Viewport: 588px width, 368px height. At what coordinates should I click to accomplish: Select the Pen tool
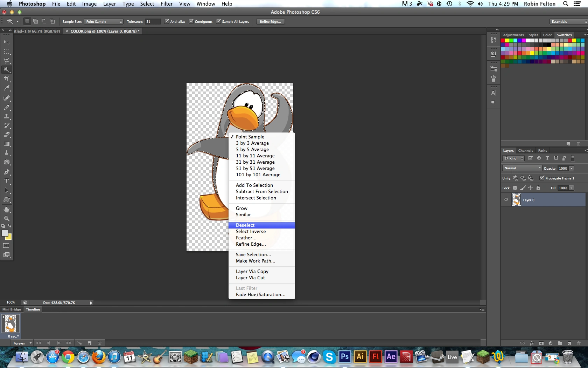click(7, 172)
